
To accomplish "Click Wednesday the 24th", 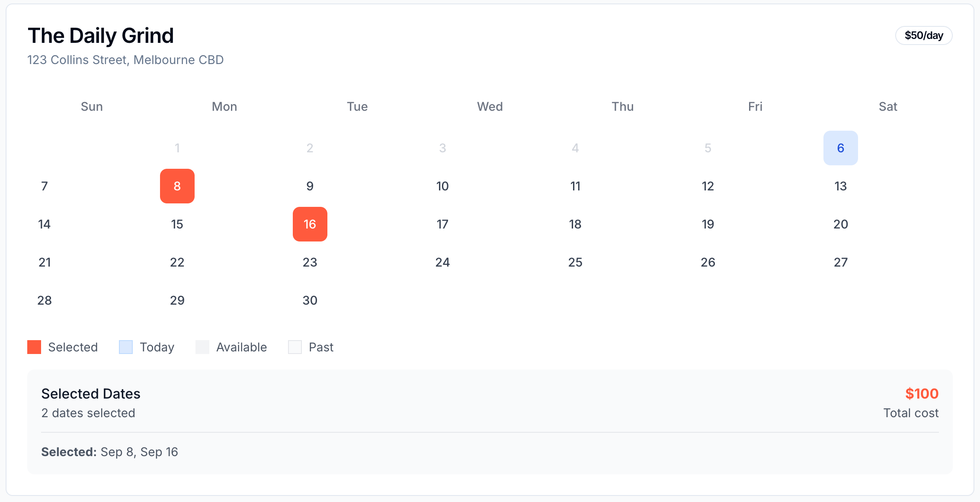I will point(442,262).
